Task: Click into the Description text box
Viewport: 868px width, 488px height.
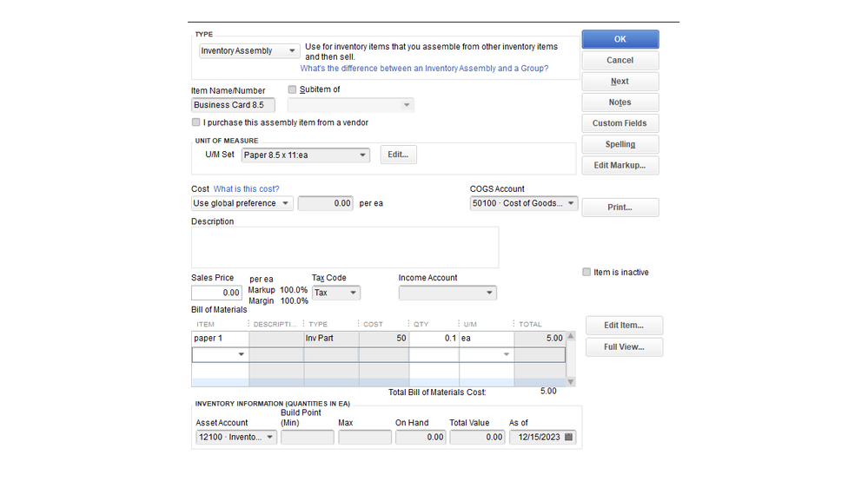Action: tap(345, 247)
